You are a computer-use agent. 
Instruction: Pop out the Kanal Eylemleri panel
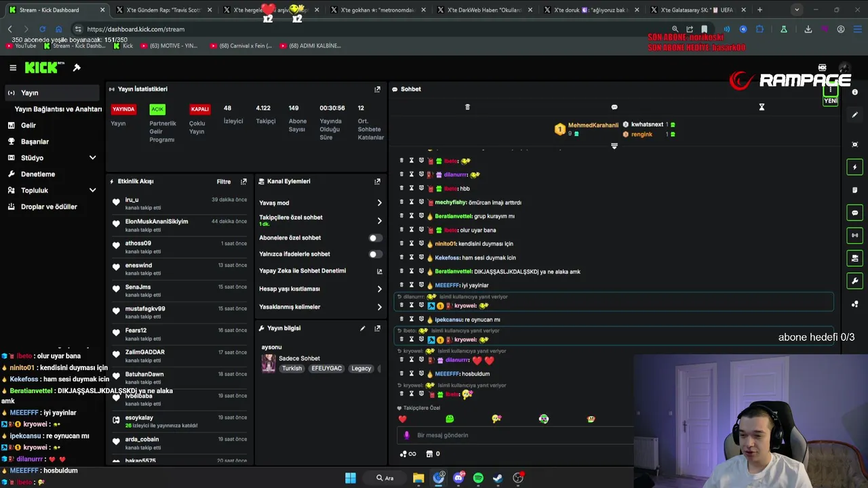point(377,182)
